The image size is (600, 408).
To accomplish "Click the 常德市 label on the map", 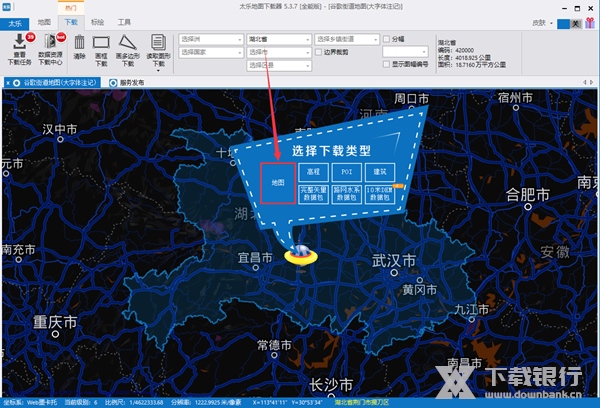I will pos(274,345).
